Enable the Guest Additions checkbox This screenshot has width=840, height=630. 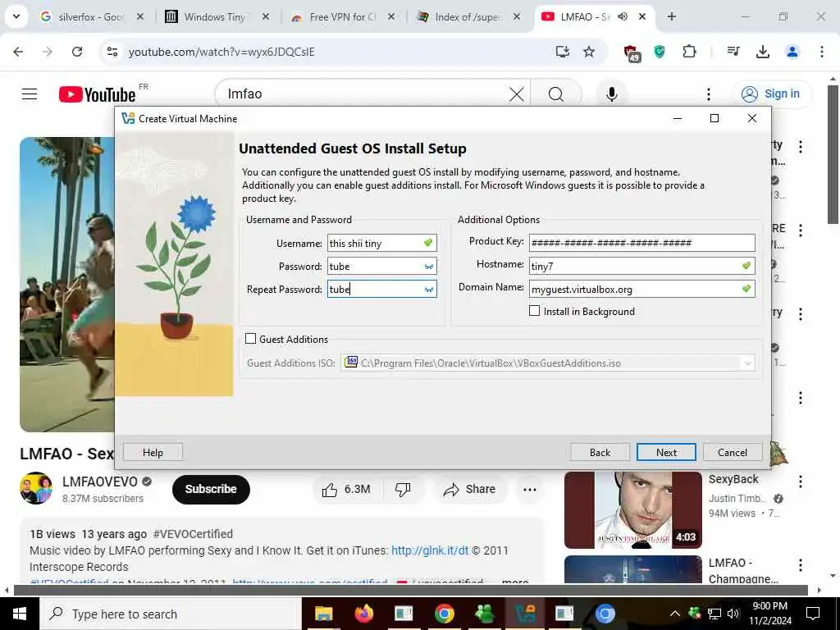coord(250,339)
